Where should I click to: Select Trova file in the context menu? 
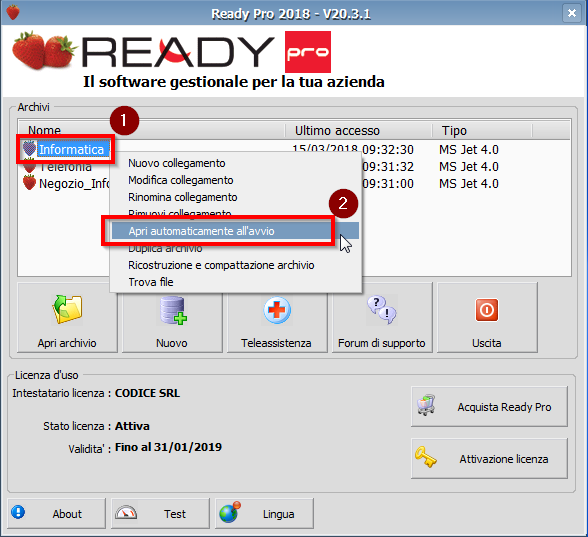click(x=236, y=282)
